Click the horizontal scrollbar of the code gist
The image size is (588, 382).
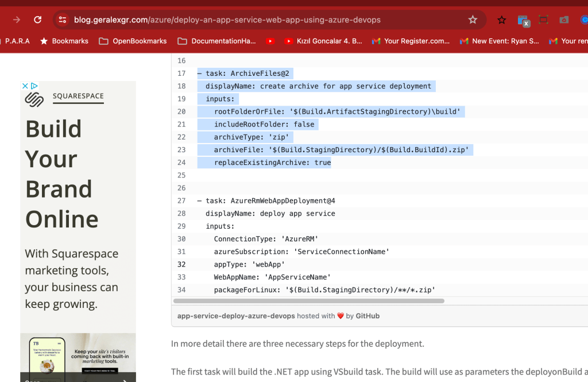click(308, 301)
